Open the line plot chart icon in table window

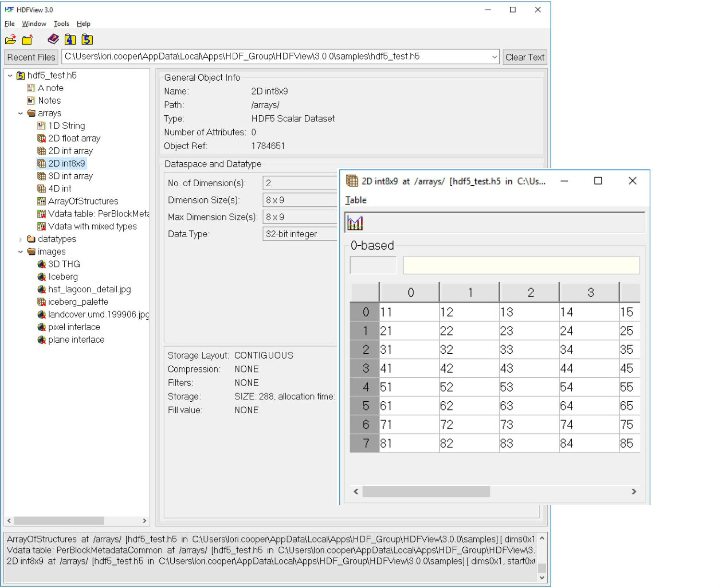pyautogui.click(x=355, y=223)
